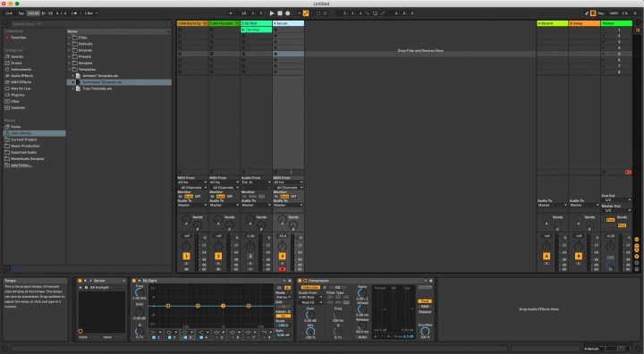Image resolution: width=644 pixels, height=354 pixels.
Task: Toggle the EQ Eight device on/off
Action: [134, 281]
